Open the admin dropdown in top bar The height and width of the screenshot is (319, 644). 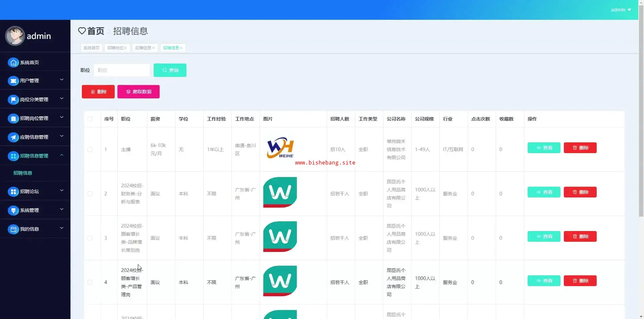(x=621, y=10)
